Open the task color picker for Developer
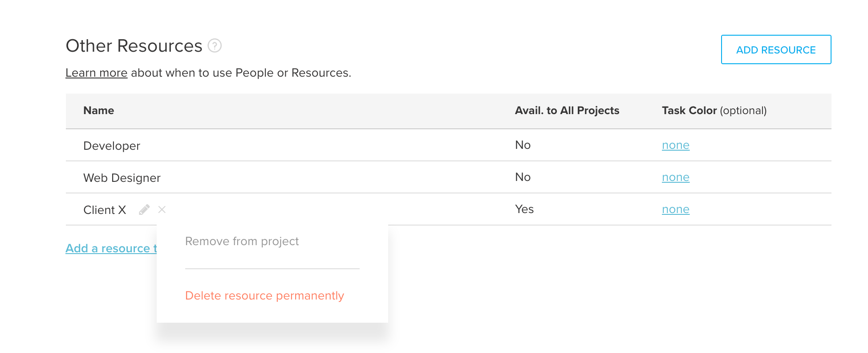Viewport: 868px width, 353px height. tap(675, 145)
